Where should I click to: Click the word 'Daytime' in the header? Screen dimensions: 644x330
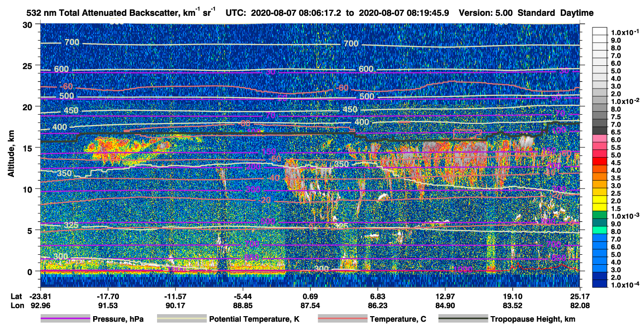coord(577,13)
